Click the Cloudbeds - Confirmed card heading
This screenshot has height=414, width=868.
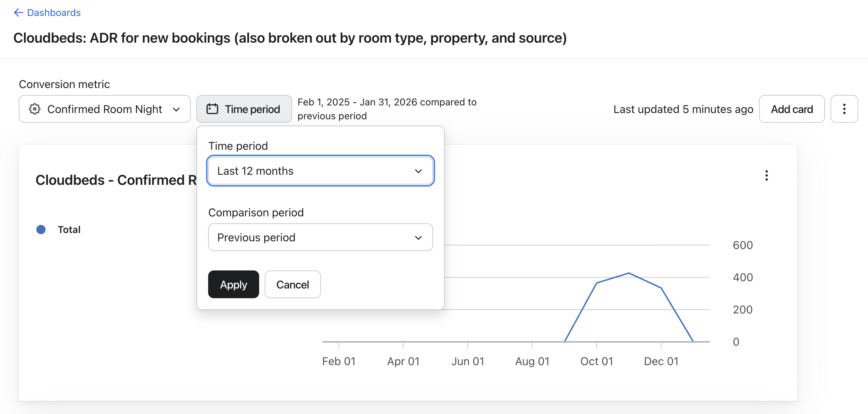click(x=116, y=180)
